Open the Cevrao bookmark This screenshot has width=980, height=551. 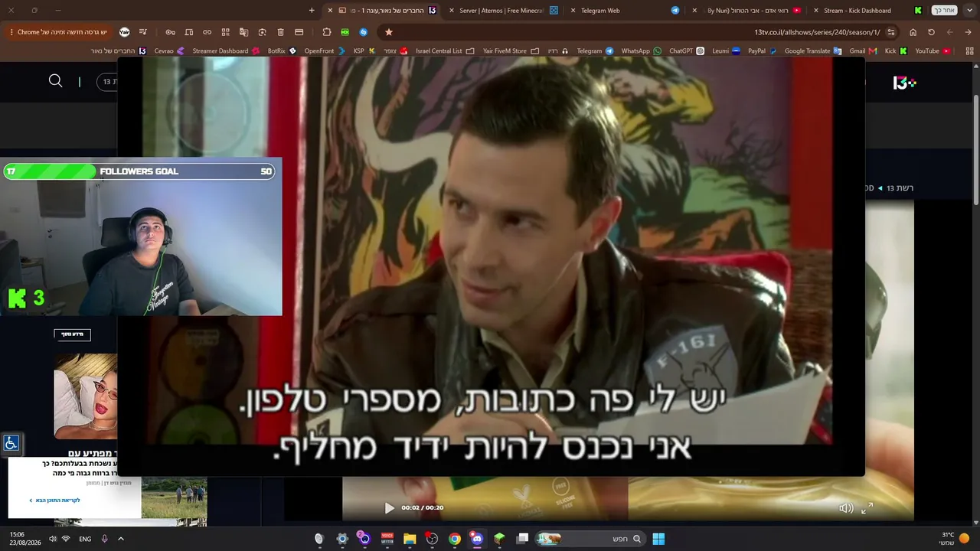click(169, 51)
